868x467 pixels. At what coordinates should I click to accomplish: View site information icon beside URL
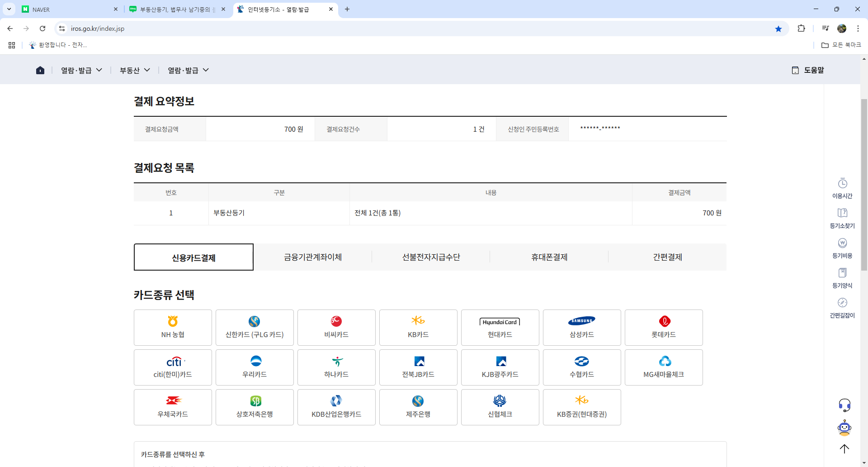pyautogui.click(x=62, y=29)
